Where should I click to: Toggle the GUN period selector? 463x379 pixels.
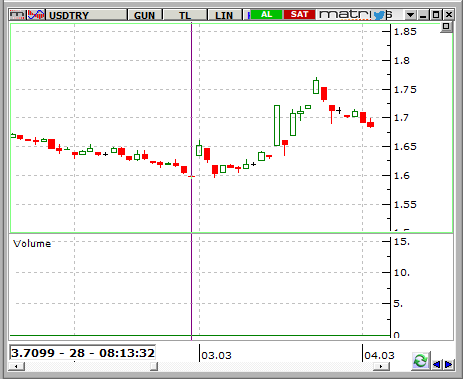(144, 15)
